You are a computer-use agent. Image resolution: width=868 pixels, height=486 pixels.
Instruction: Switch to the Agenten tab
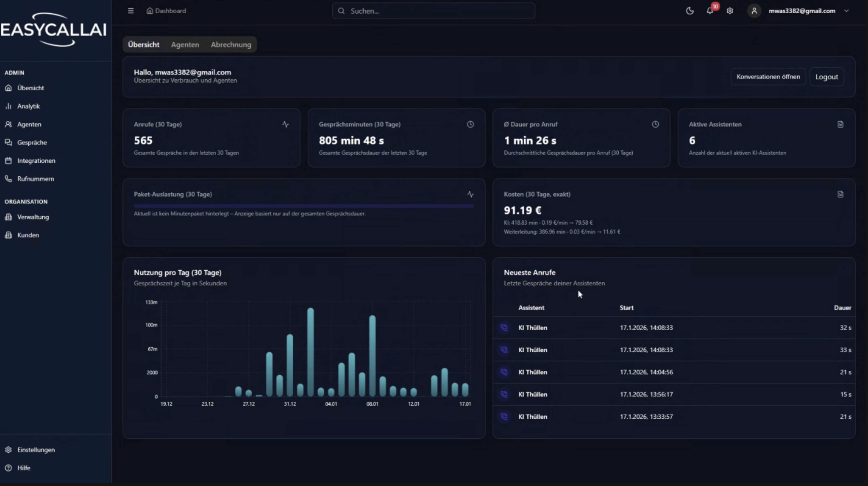pos(185,45)
